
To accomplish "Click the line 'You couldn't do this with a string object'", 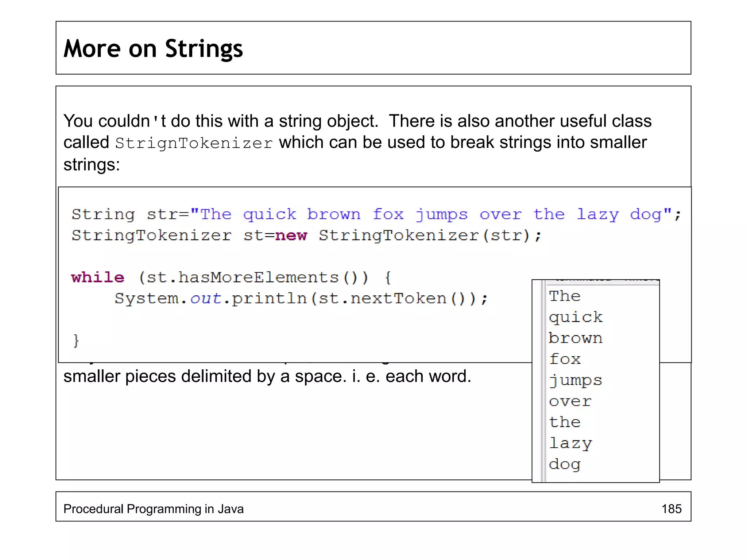I will click(221, 121).
